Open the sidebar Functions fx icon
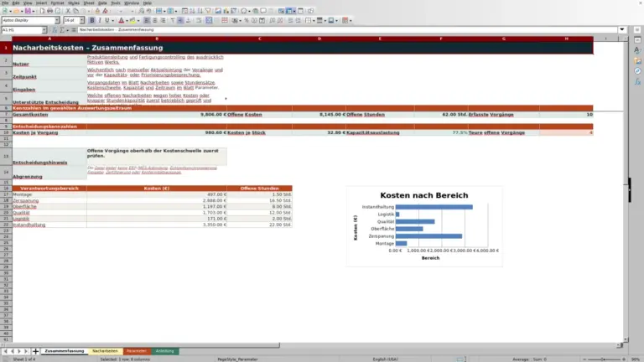Viewport: 644px width, 362px height. (x=637, y=82)
